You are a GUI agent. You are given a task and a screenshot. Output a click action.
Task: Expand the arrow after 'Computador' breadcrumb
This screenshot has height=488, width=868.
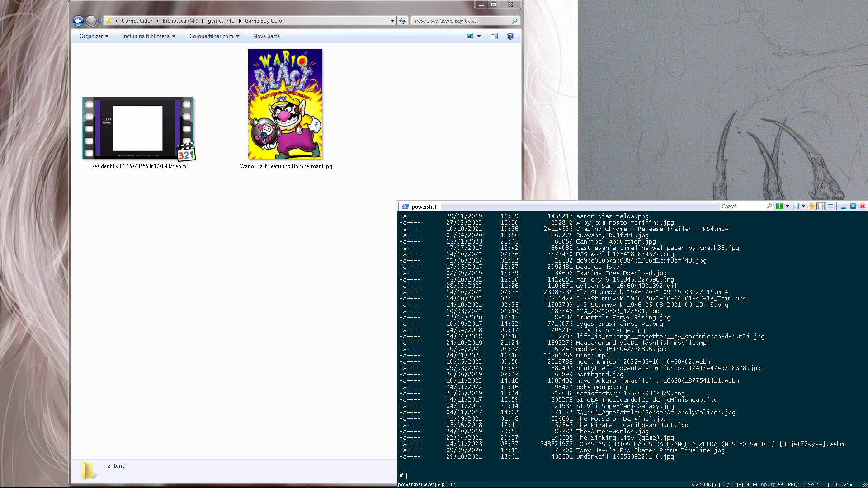[157, 21]
